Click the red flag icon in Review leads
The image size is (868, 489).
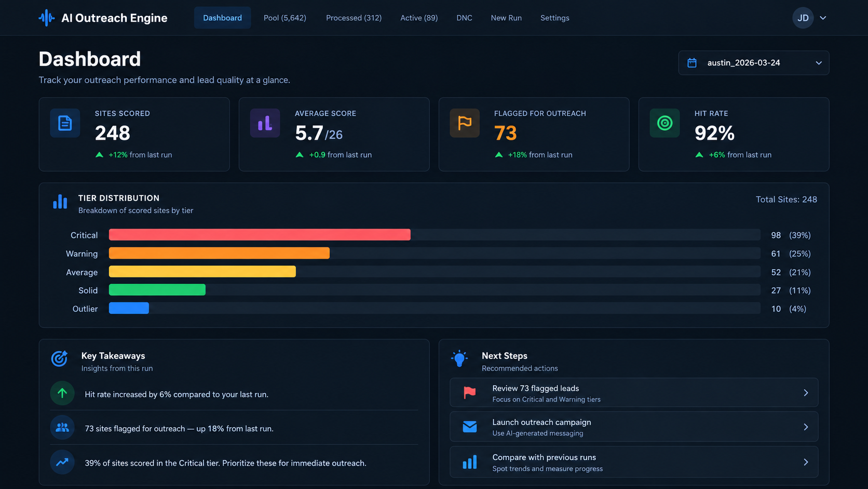coord(469,392)
